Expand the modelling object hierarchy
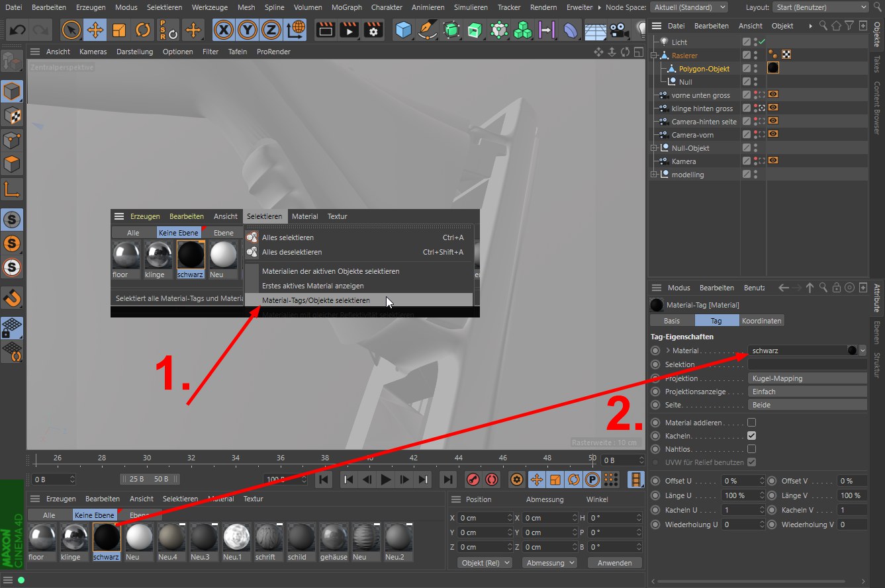 654,175
